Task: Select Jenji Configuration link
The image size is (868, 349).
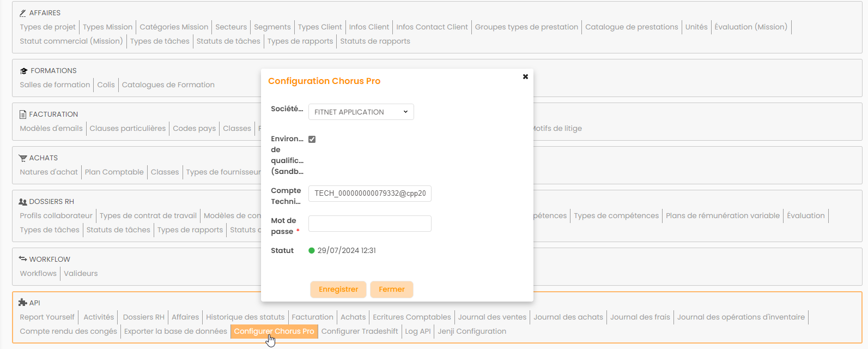Action: 472,332
